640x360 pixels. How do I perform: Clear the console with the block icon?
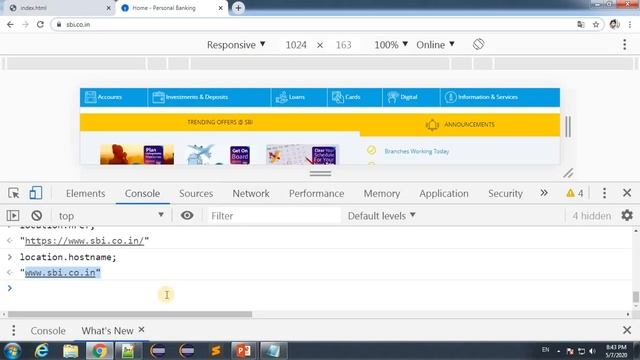coord(37,216)
